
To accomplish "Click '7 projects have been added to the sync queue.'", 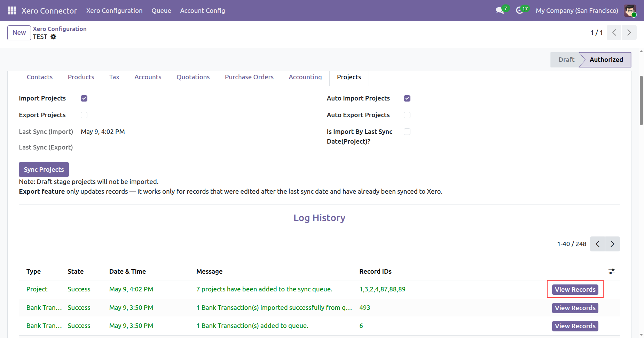I will 264,289.
